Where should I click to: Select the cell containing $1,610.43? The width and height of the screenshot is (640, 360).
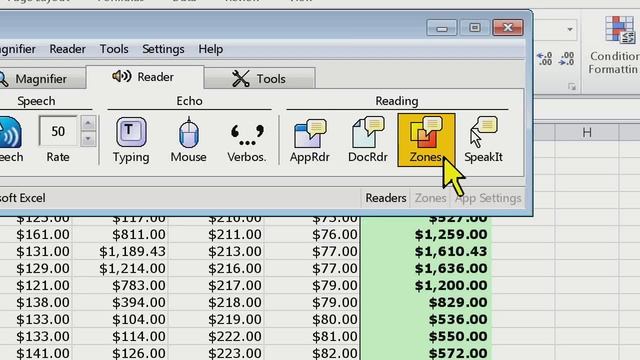(426, 251)
